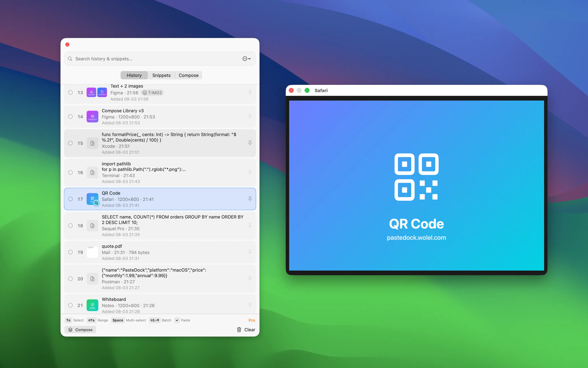The image size is (588, 368).
Task: Focus the Search history & snippets field
Action: 160,59
